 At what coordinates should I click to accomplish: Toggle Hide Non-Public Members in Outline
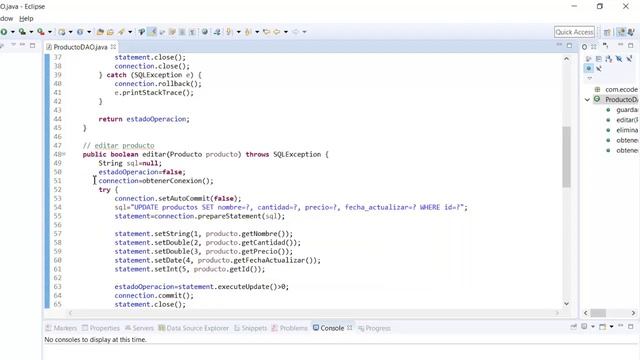(589, 68)
